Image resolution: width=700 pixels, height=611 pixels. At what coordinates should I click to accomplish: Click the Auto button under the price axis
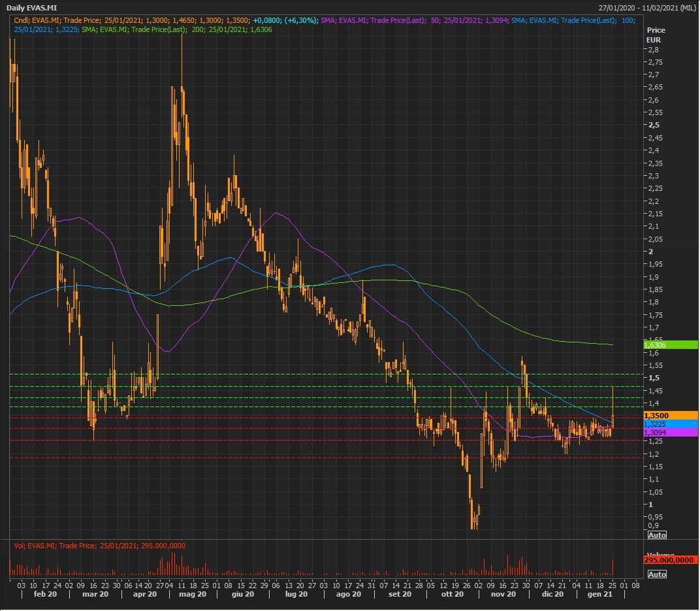(x=657, y=535)
